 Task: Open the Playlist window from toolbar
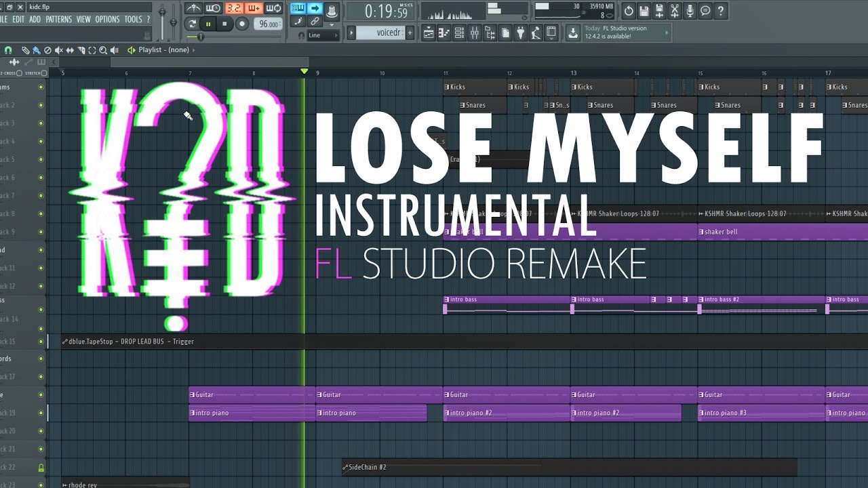(x=429, y=33)
